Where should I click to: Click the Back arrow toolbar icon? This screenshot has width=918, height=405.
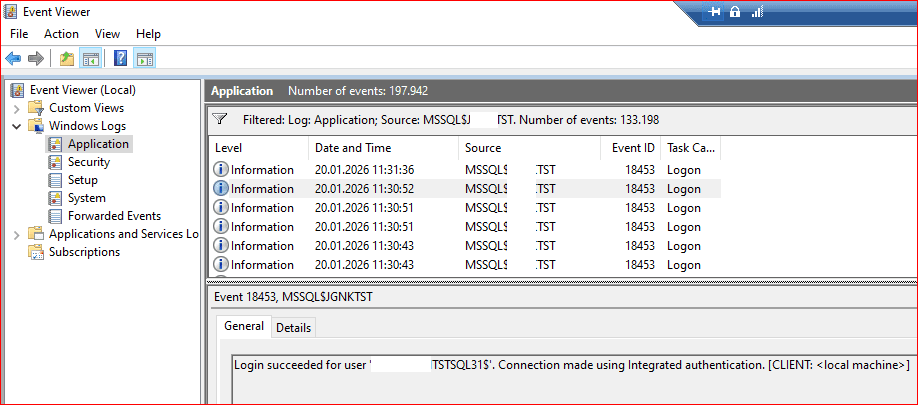point(14,58)
